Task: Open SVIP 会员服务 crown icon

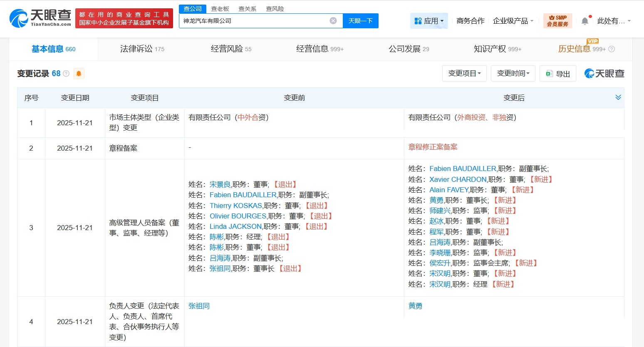Action: [x=557, y=20]
